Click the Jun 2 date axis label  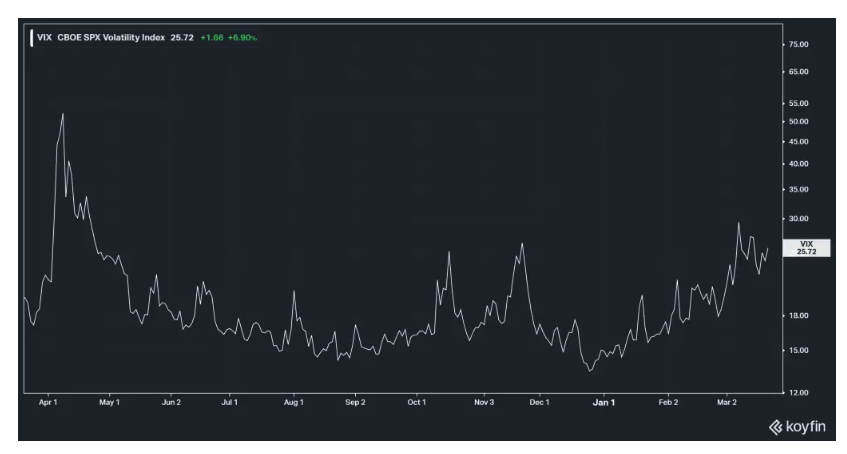pyautogui.click(x=171, y=402)
